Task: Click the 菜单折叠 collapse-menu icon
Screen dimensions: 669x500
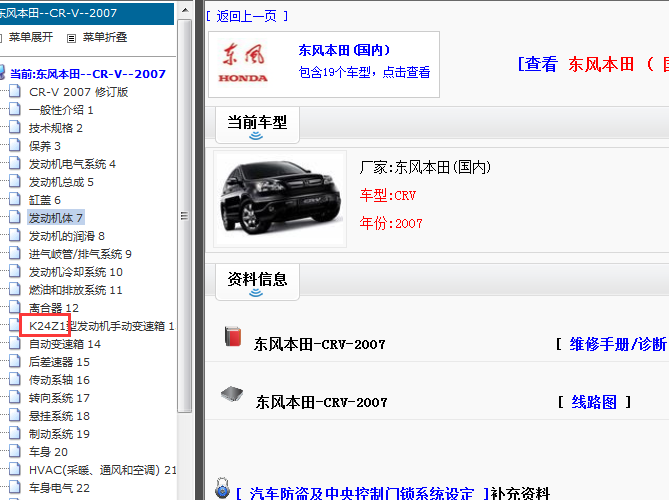Action: pos(71,38)
